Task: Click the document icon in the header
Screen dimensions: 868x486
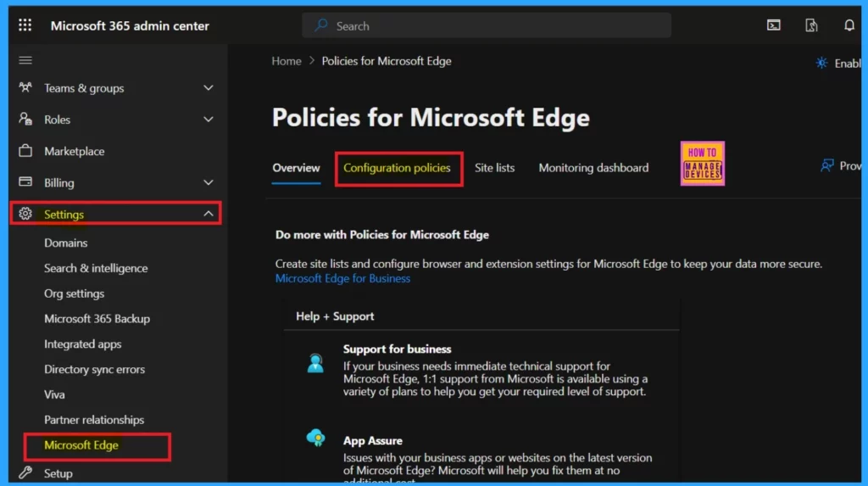Action: 811,25
